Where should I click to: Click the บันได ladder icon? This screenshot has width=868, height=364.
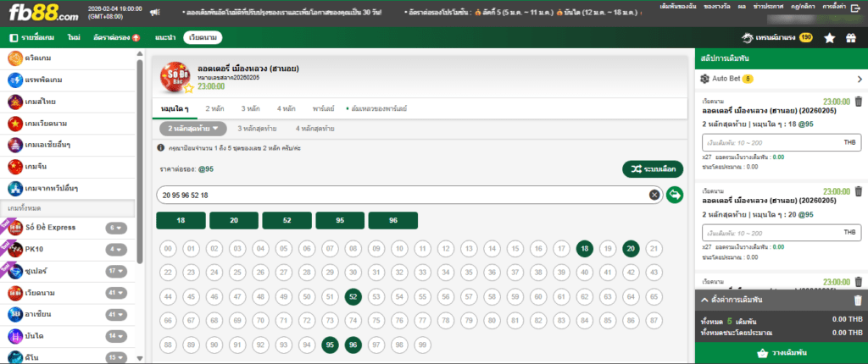click(x=15, y=336)
